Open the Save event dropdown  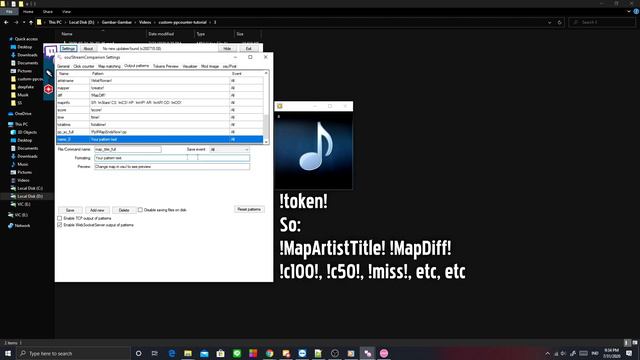[229, 149]
